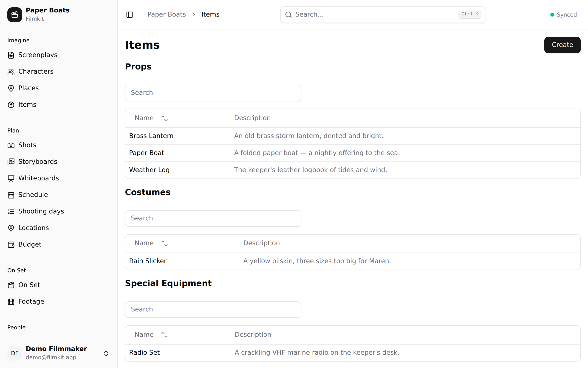The image size is (588, 368).
Task: Click the Items box icon
Action: point(11,105)
